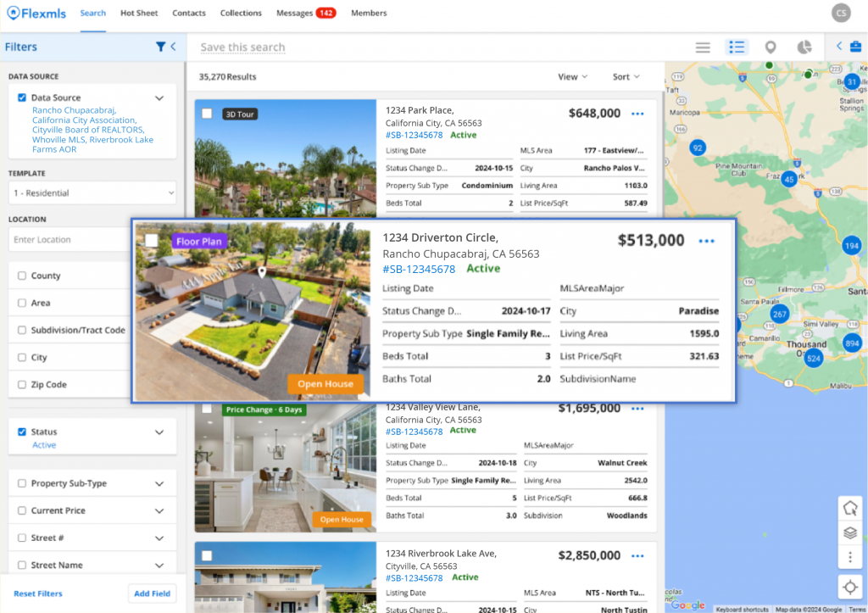This screenshot has width=868, height=613.
Task: Open the Template dropdown showing 1 - Residential
Action: [92, 193]
